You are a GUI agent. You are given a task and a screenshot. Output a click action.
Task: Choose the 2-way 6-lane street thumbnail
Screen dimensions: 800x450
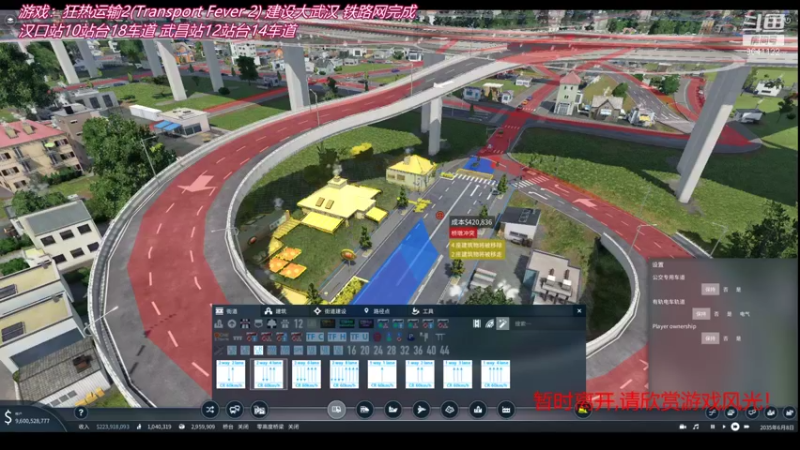tap(306, 374)
